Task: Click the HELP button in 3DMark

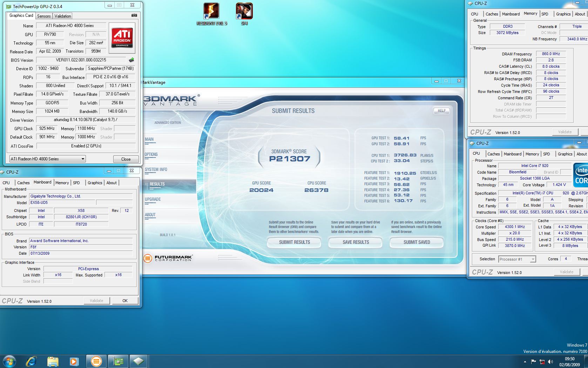Action: 441,111
